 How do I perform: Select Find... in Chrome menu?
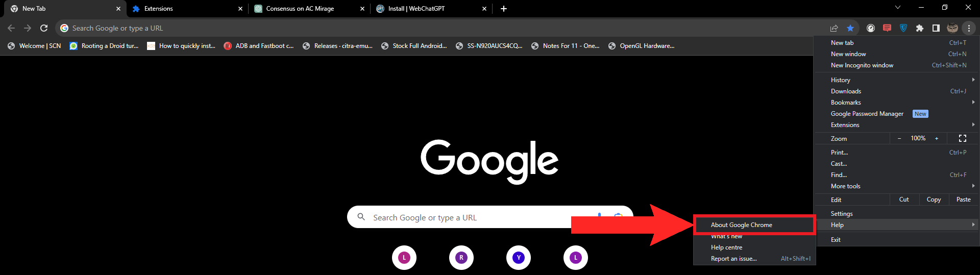click(x=896, y=175)
